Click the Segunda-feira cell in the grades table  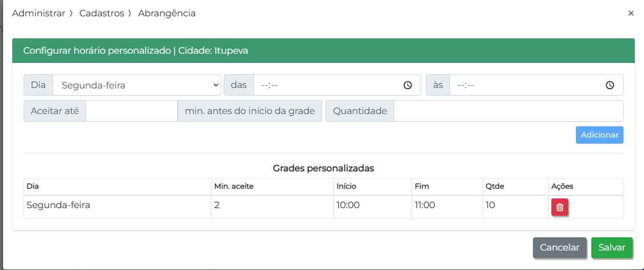pyautogui.click(x=58, y=206)
